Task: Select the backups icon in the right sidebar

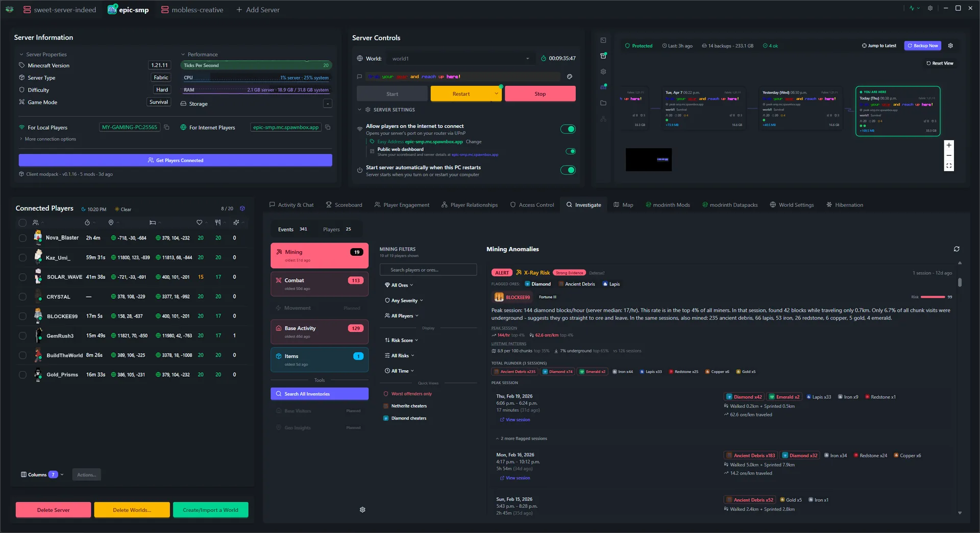Action: click(x=603, y=55)
